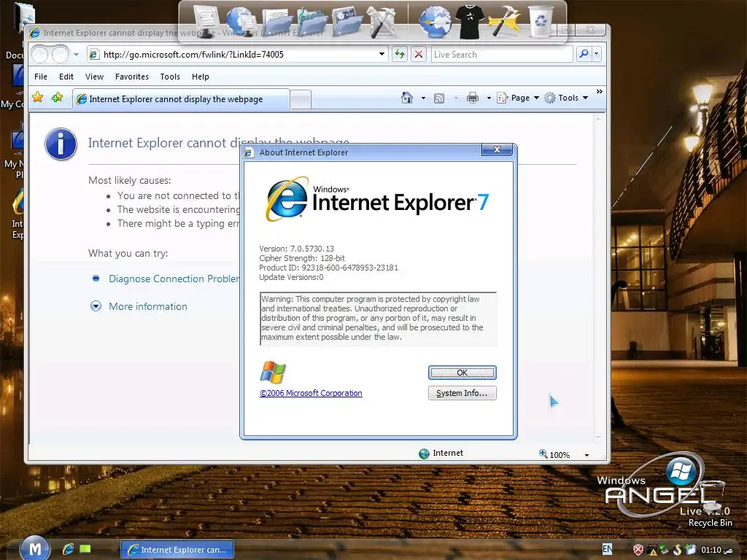Viewport: 747px width, 560px height.
Task: Open the Favorites Center star icon
Action: [x=38, y=98]
